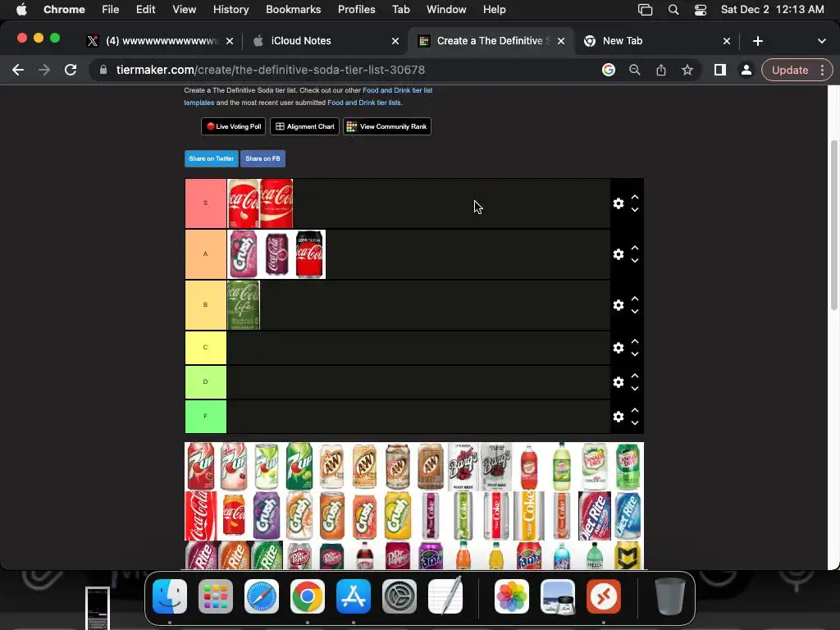This screenshot has width=840, height=630.
Task: Click the page vertical scrollbar
Action: pyautogui.click(x=833, y=225)
